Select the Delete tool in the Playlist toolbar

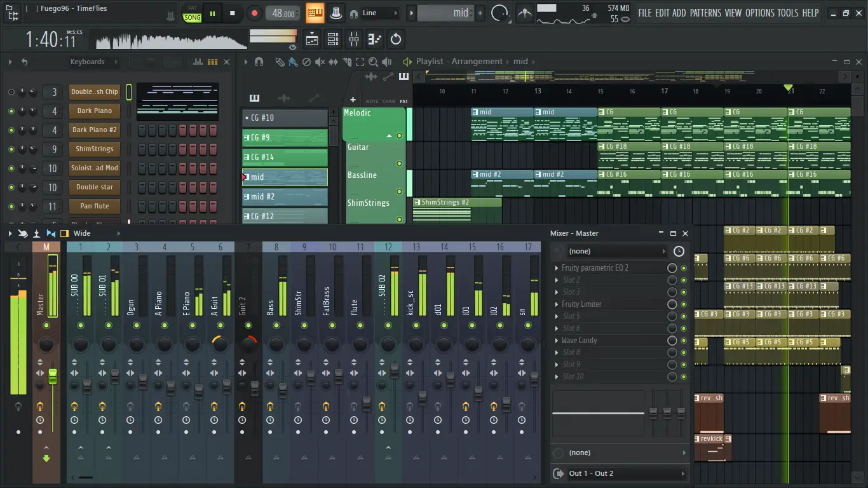tap(306, 62)
